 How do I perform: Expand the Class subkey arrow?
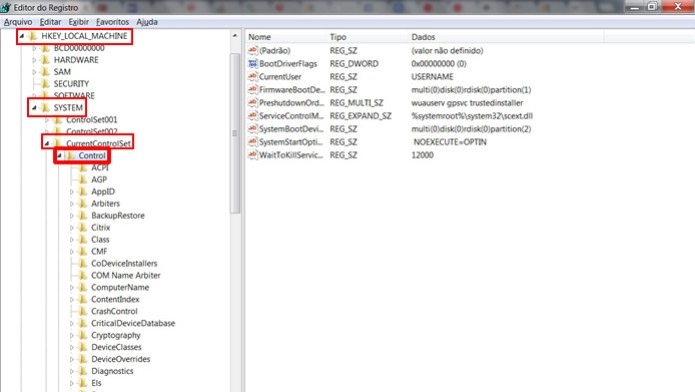[x=72, y=239]
